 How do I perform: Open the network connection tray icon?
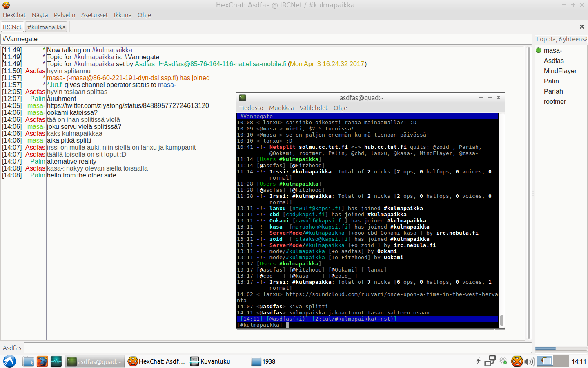pos(490,361)
